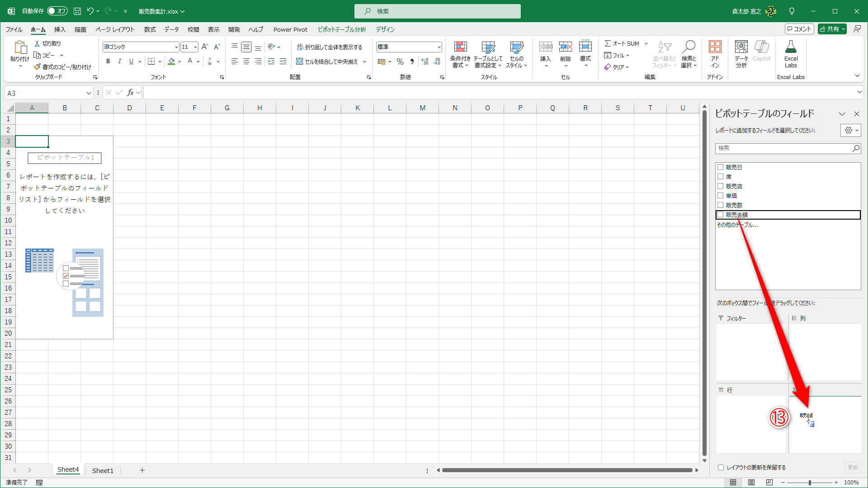
Task: Click the Find and Select magnifier icon
Action: 689,47
